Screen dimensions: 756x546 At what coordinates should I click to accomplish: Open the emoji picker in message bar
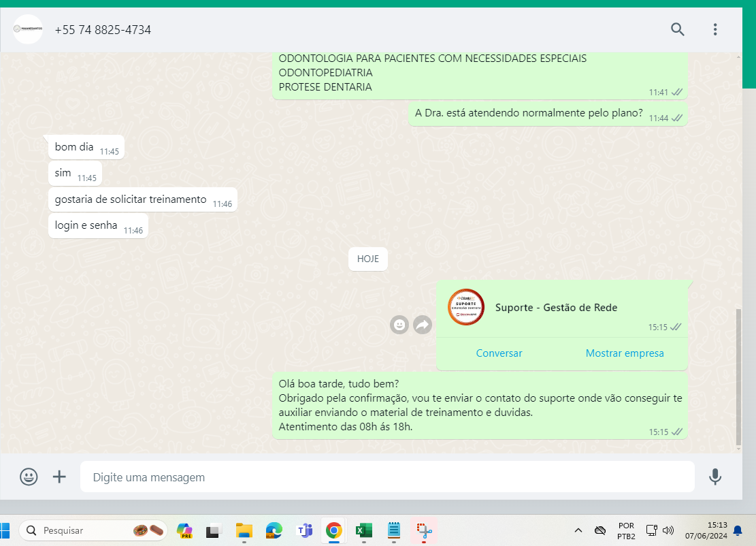29,477
